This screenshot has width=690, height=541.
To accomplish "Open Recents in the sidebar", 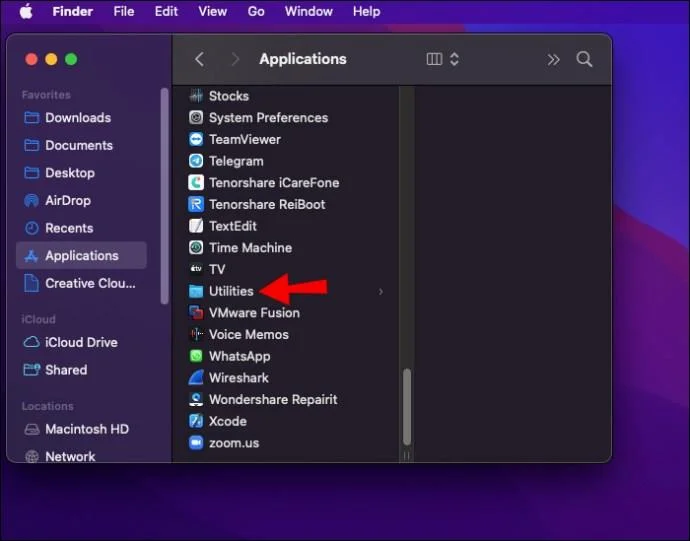I will [81, 228].
